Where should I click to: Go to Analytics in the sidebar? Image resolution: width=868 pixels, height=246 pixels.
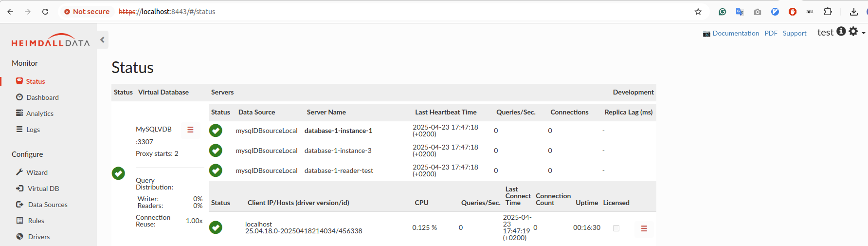coord(40,114)
